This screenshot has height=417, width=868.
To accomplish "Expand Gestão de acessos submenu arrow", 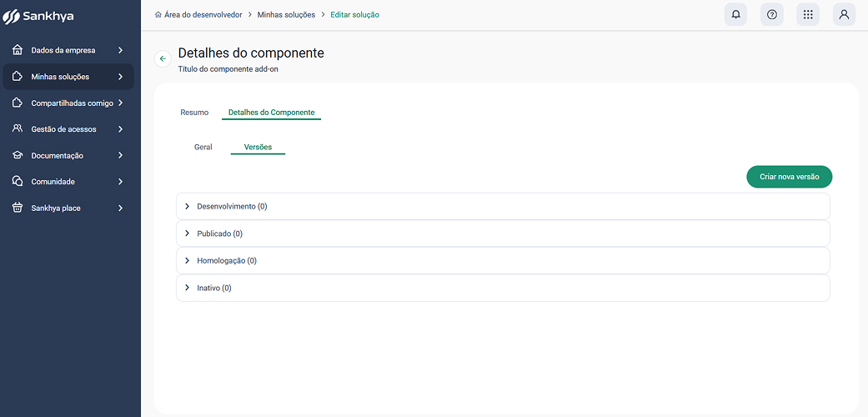I will point(121,129).
